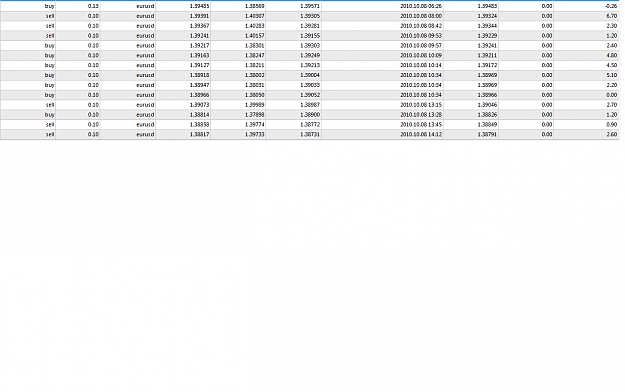Screen dimensions: 625x392
Task: Click profit 1.20 in the 13:28 row
Action: point(611,114)
